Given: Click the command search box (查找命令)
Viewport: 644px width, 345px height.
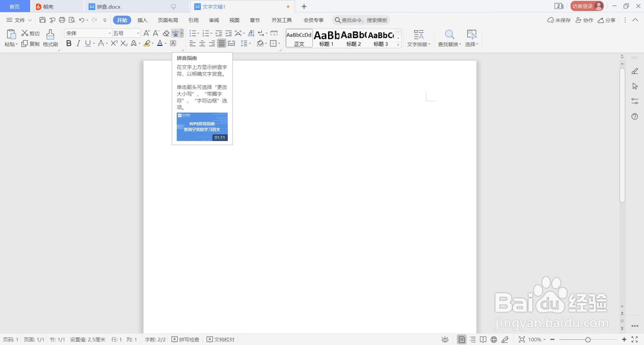Looking at the screenshot, I should [361, 20].
